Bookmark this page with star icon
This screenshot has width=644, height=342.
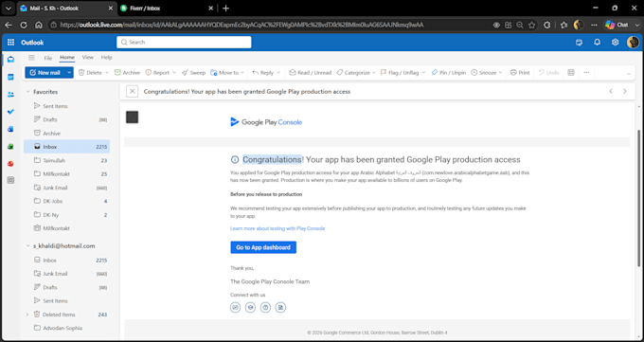click(531, 25)
